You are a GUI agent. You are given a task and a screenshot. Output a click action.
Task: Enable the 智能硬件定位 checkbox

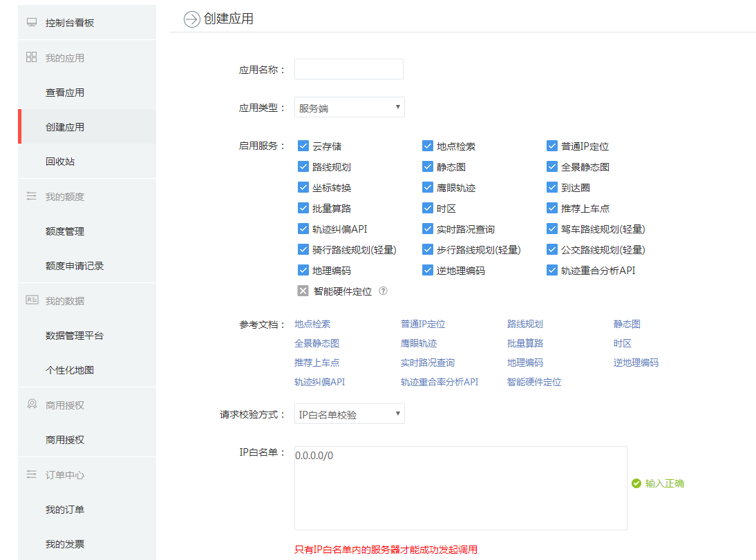click(x=303, y=291)
